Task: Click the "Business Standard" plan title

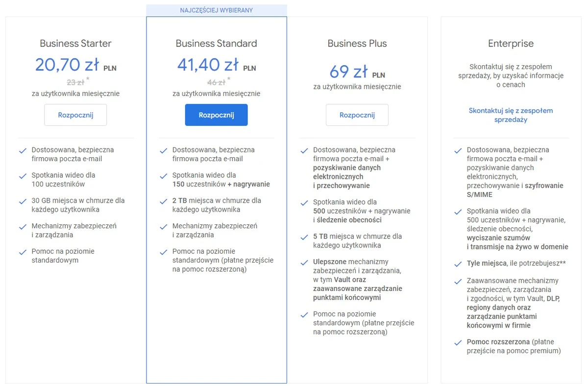Action: pyautogui.click(x=216, y=43)
